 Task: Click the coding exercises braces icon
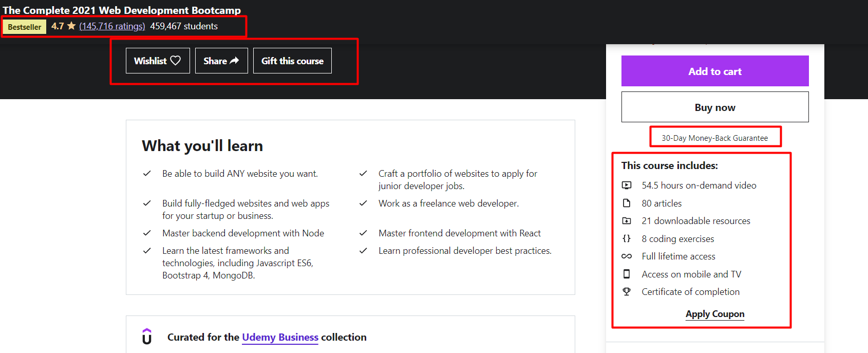(627, 238)
